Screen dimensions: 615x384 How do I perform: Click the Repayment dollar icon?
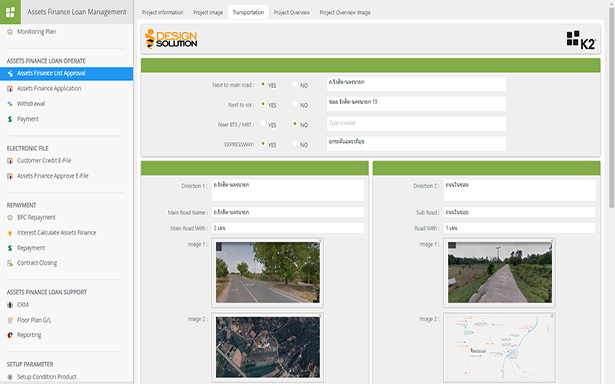coord(10,248)
